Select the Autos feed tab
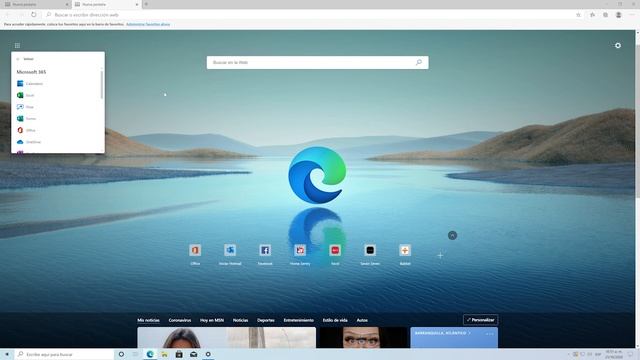640x360 pixels. (362, 320)
